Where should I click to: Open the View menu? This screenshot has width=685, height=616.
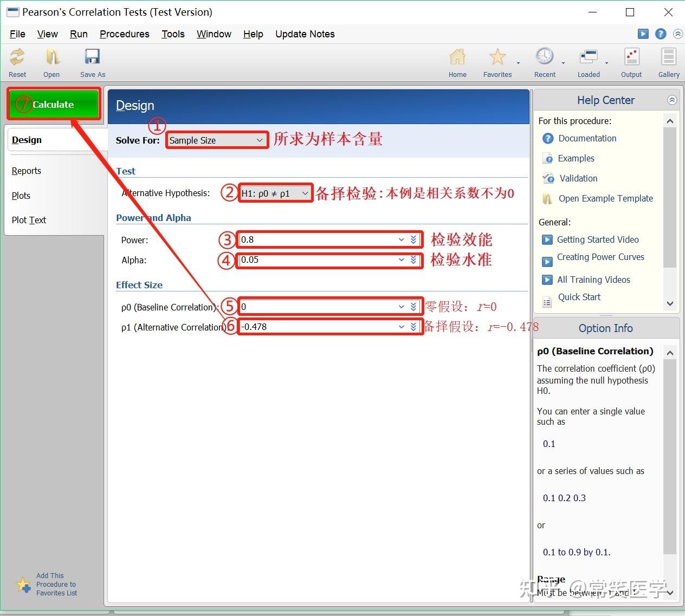[x=47, y=34]
